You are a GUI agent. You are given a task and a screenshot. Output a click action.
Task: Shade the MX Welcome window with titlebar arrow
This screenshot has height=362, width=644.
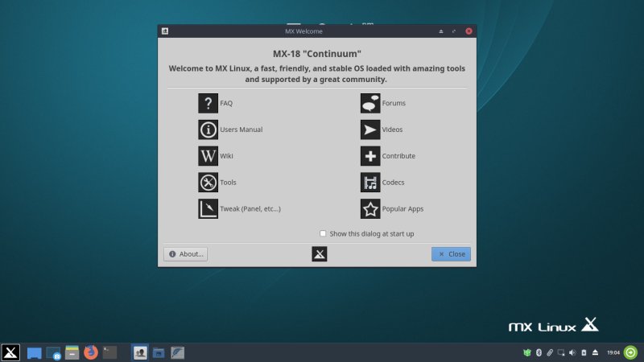(441, 31)
